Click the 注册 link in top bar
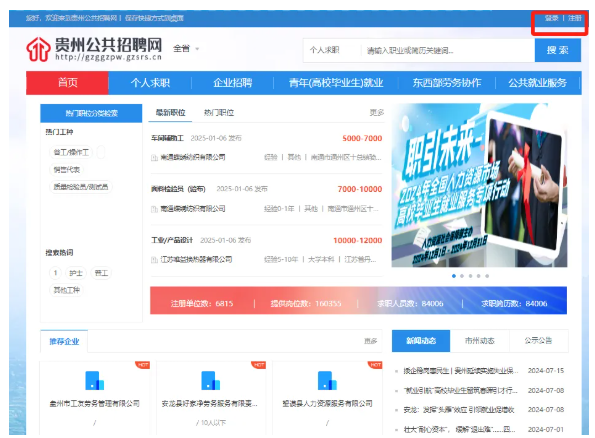The width and height of the screenshot is (595, 438). click(575, 18)
